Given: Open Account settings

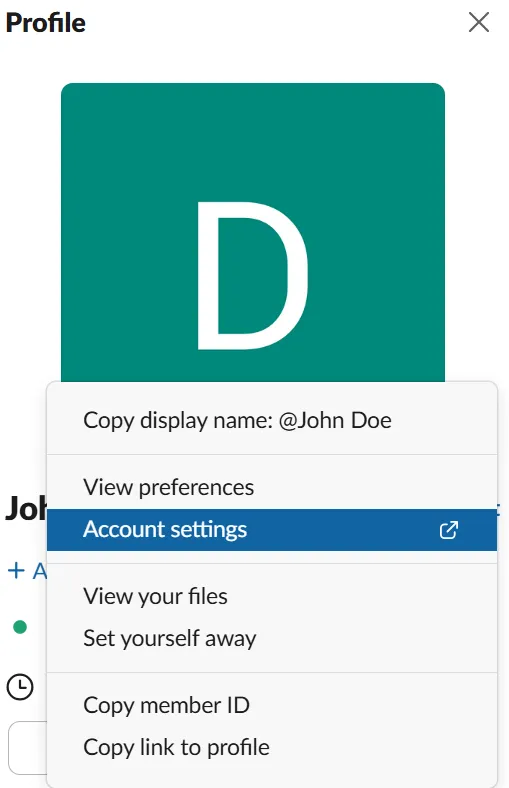Looking at the screenshot, I should click(x=272, y=530).
